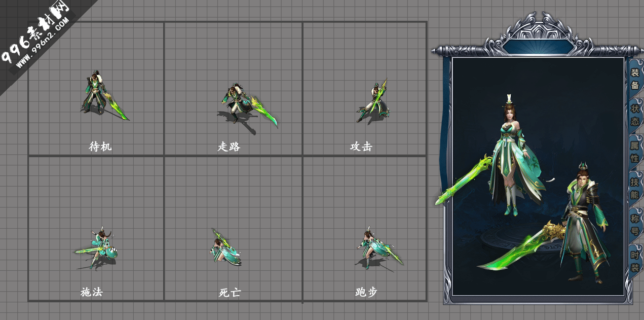This screenshot has width=644, height=320.
Task: Click the 跑步 label text
Action: [366, 292]
